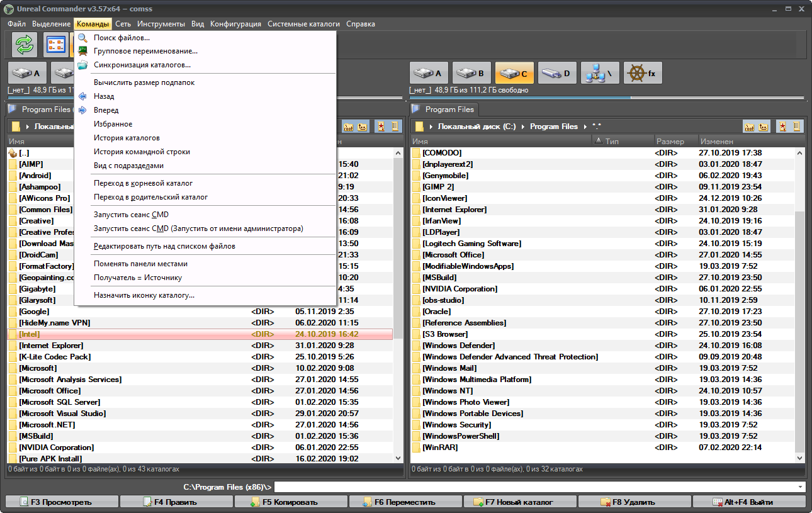Click folder icon of [Intel] in left panel
This screenshot has height=513, width=812.
tap(13, 334)
